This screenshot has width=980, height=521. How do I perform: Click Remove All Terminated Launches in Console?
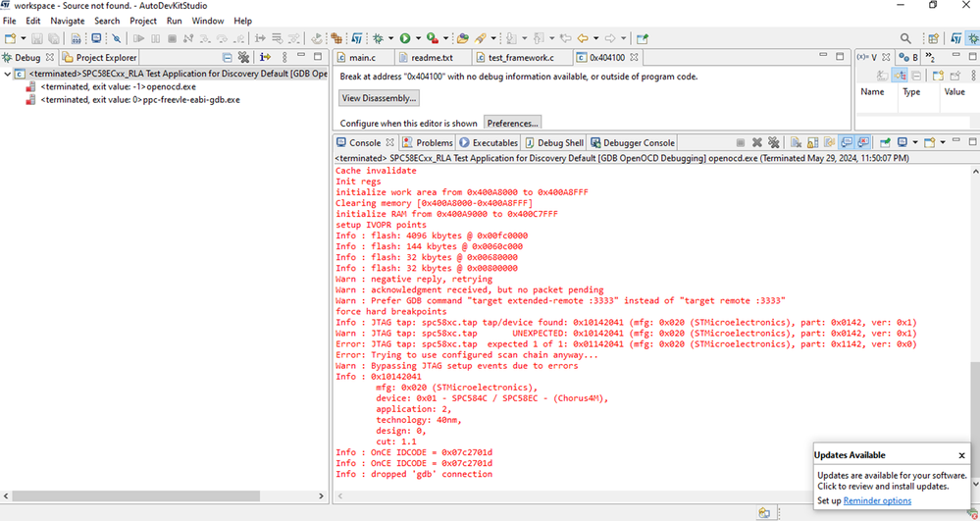[773, 143]
